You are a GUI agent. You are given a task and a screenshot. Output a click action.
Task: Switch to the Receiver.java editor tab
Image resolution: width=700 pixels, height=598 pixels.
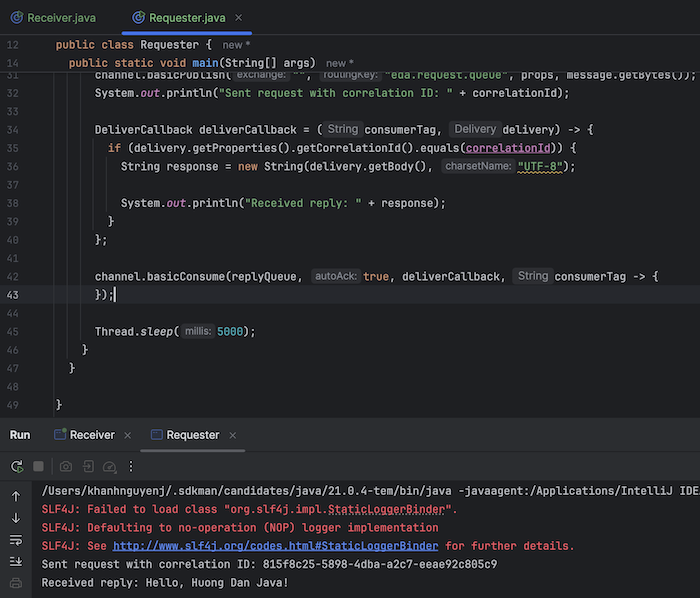coord(53,18)
